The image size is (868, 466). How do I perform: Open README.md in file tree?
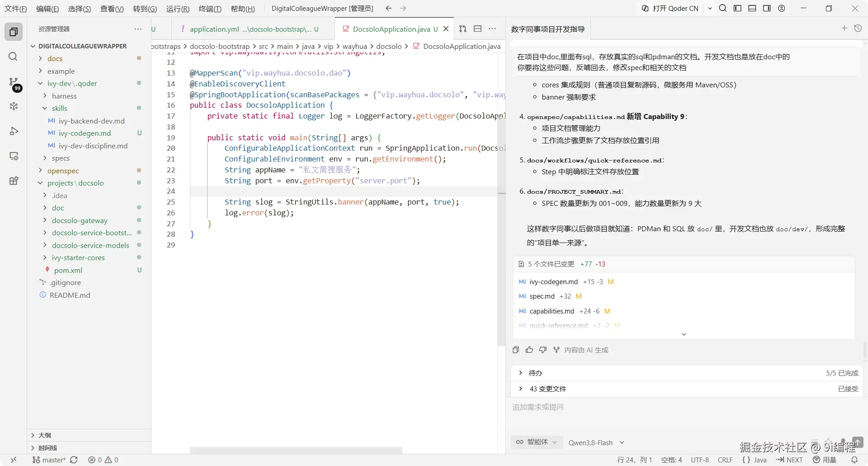point(70,295)
